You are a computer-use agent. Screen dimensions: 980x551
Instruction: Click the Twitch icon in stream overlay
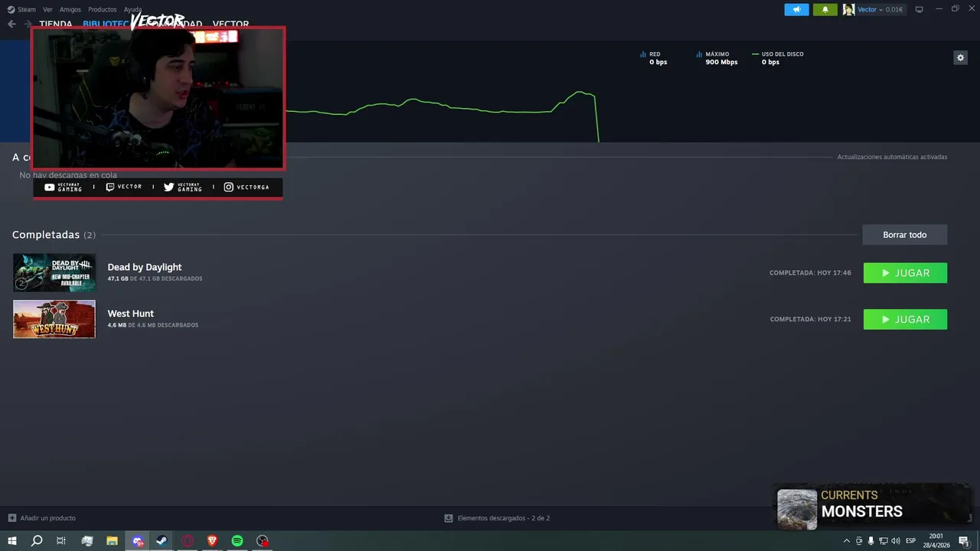(x=110, y=187)
